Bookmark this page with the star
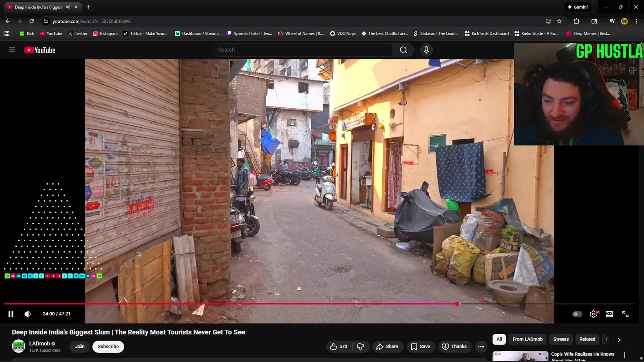Viewport: 644px width, 362px height. pos(559,21)
